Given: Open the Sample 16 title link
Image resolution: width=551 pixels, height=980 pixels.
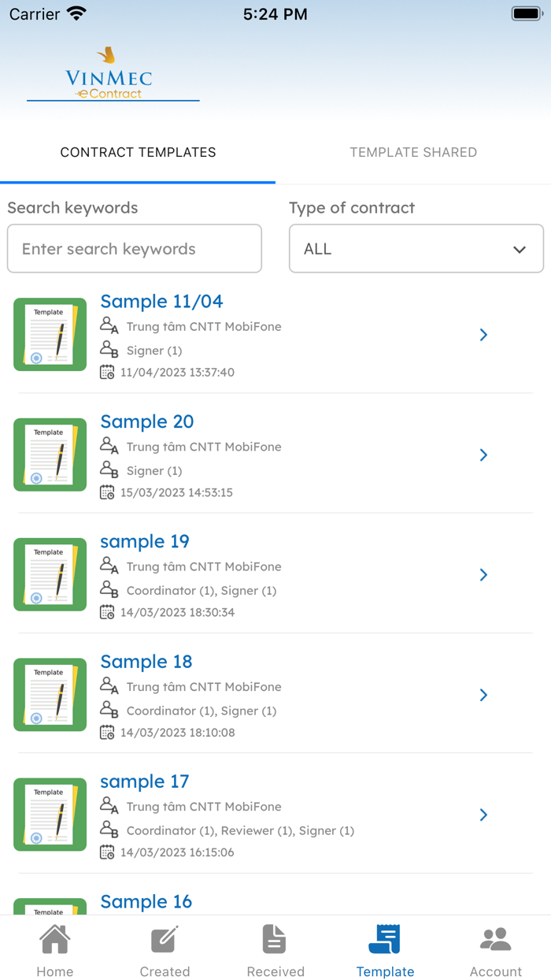Looking at the screenshot, I should click(146, 902).
